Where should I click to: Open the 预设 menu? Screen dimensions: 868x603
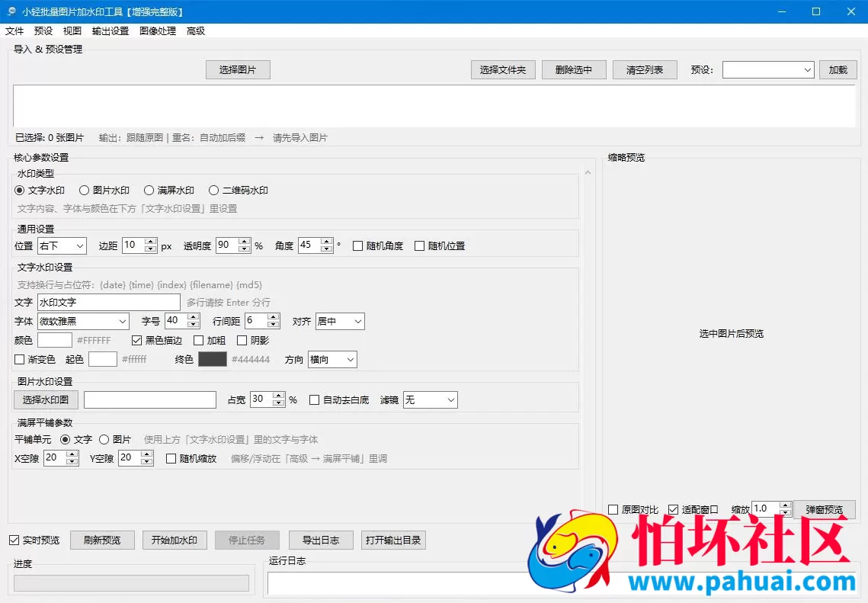[x=43, y=31]
